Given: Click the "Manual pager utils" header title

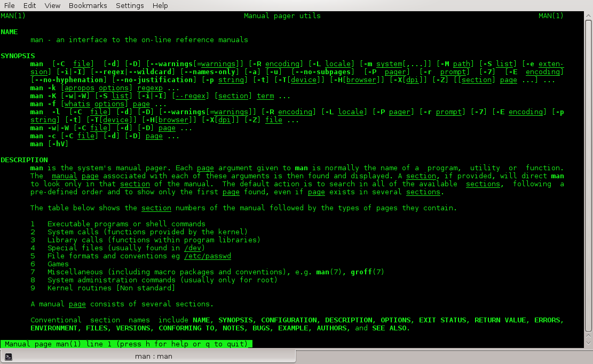Looking at the screenshot, I should pos(282,16).
